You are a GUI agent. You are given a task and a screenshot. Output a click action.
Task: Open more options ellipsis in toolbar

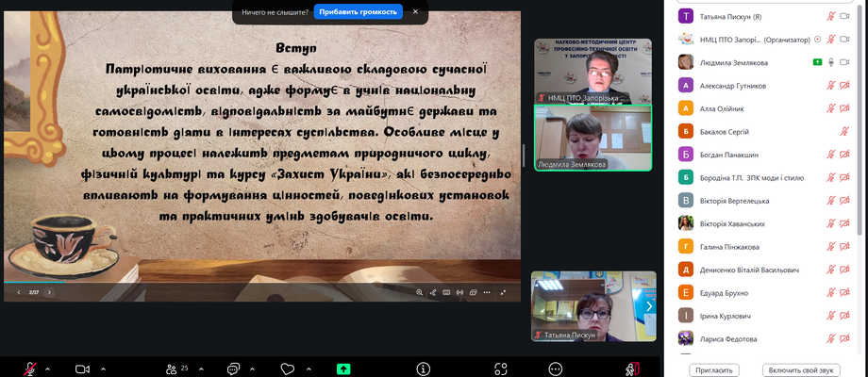[x=556, y=369]
